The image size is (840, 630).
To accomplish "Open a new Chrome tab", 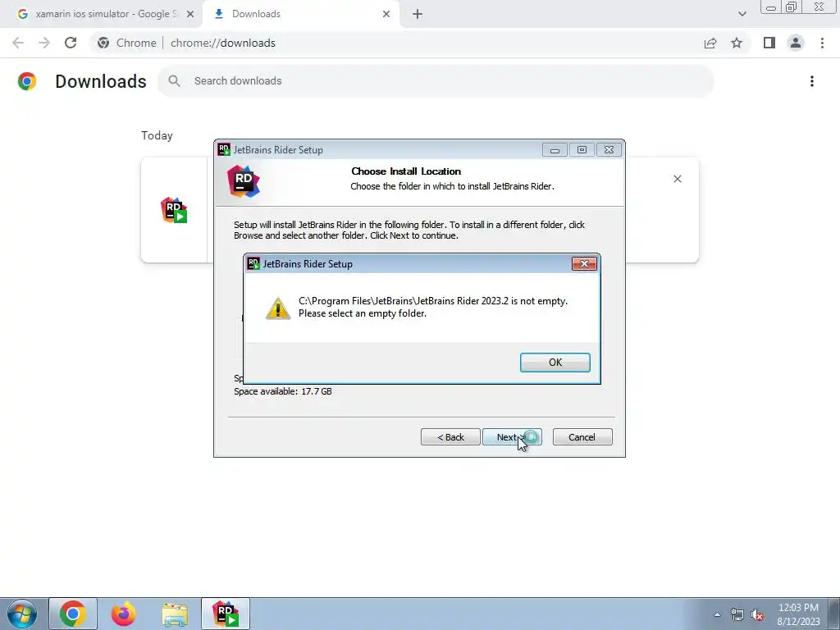I will click(x=418, y=15).
